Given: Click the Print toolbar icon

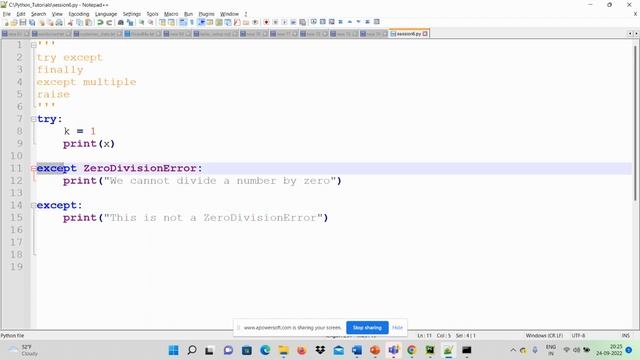Looking at the screenshot, I should tap(59, 22).
